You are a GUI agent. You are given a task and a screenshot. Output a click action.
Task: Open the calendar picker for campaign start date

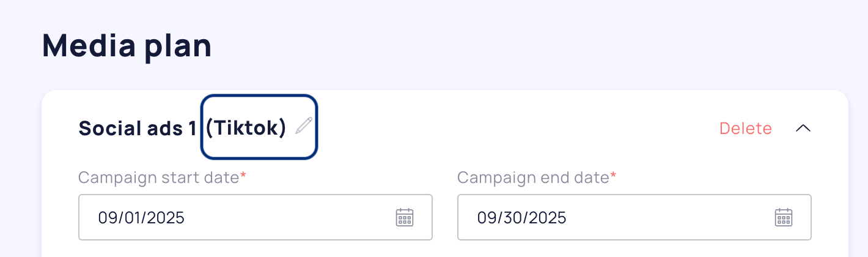(x=405, y=217)
